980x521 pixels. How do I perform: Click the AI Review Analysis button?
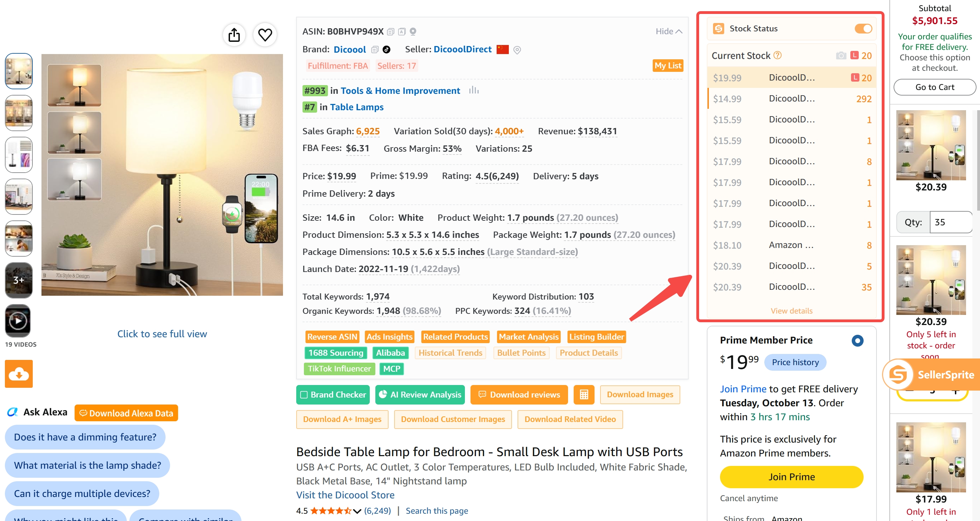click(x=420, y=395)
